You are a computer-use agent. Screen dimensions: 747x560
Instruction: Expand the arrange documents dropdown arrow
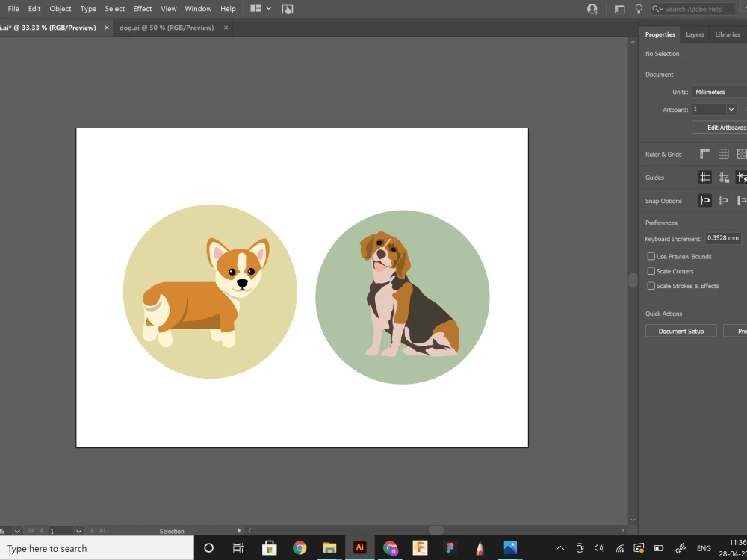pyautogui.click(x=269, y=8)
